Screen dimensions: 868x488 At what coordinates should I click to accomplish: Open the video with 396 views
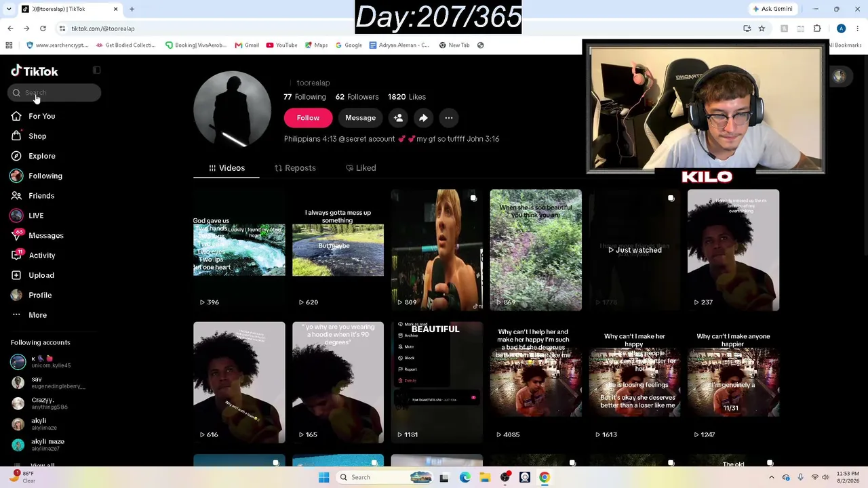pyautogui.click(x=239, y=250)
